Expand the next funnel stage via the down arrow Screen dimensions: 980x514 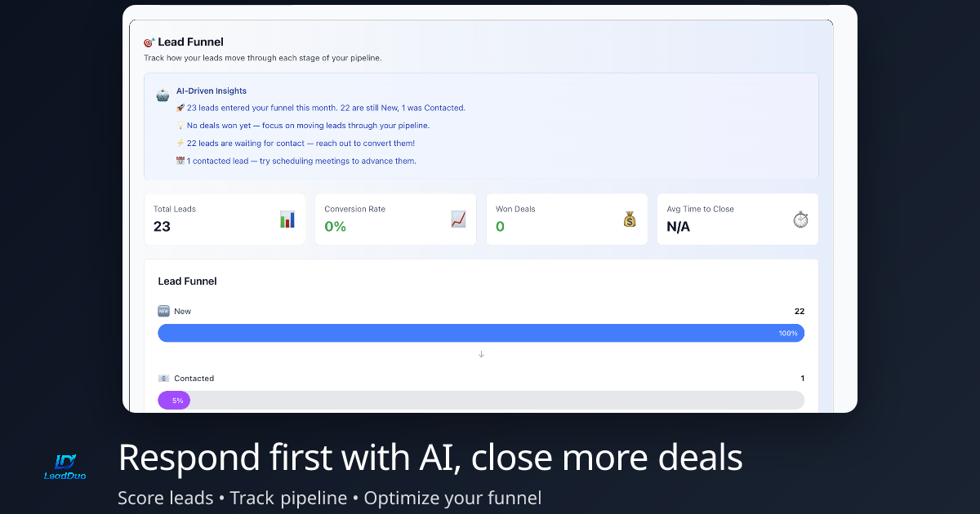click(481, 353)
